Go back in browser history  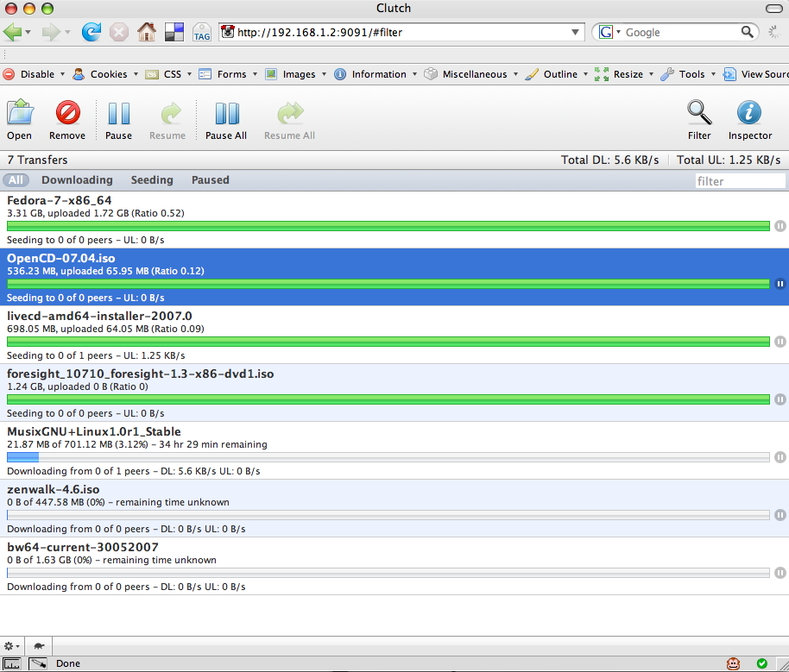pyautogui.click(x=13, y=32)
